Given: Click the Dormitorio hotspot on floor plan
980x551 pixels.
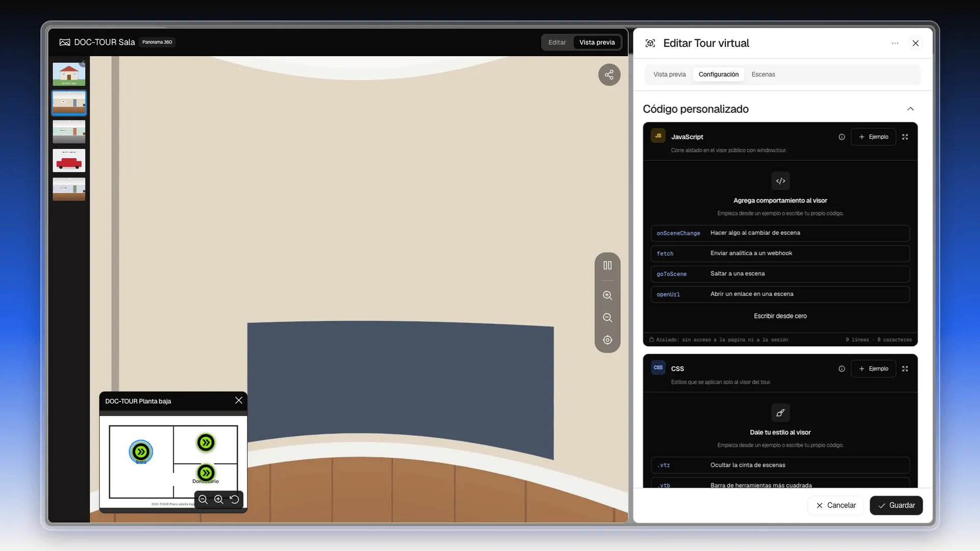Looking at the screenshot, I should [x=206, y=473].
